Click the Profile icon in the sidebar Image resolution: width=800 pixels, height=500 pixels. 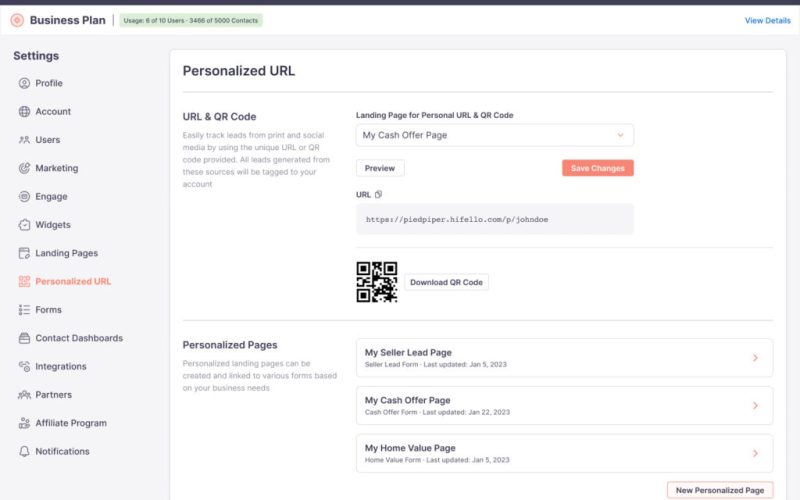point(24,83)
